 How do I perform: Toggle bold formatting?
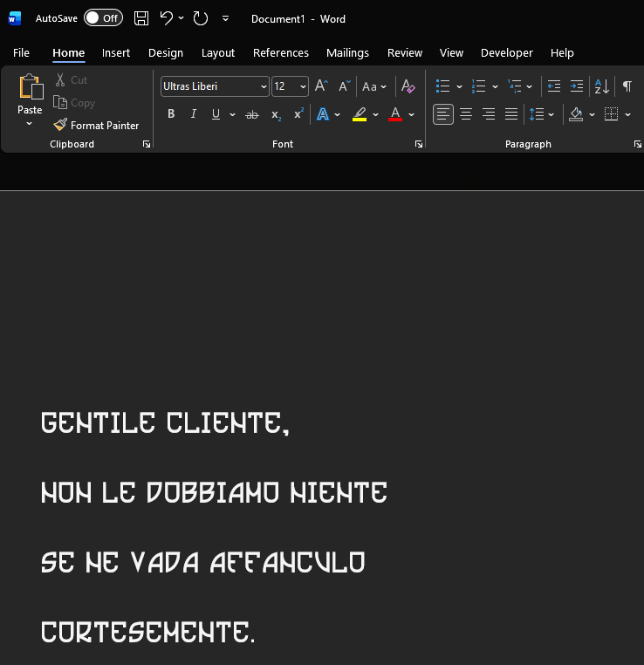pos(171,113)
